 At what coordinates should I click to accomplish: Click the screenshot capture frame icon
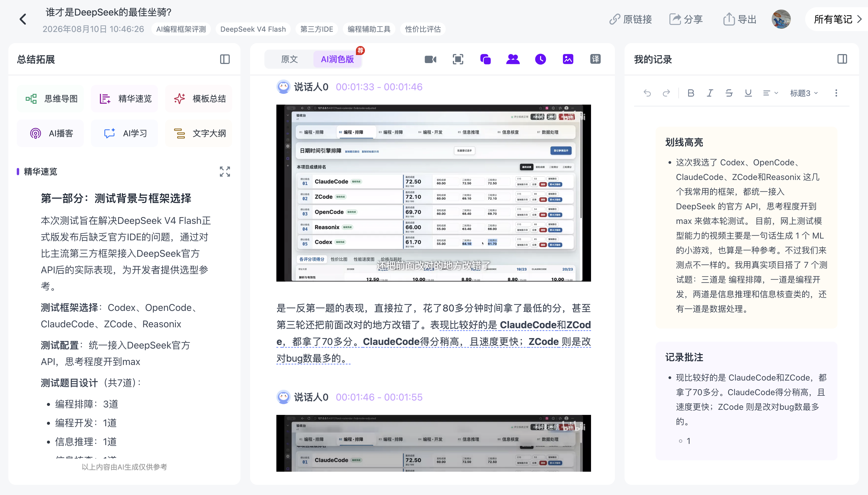(x=458, y=59)
